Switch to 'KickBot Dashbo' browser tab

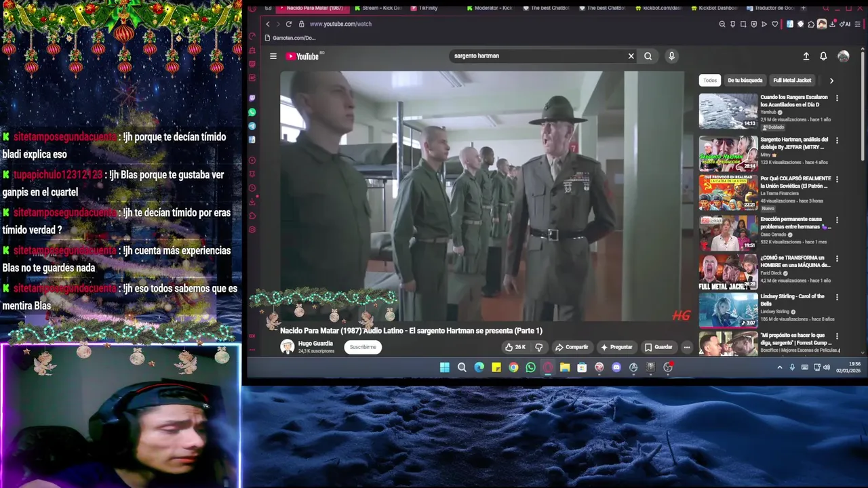[x=715, y=8]
